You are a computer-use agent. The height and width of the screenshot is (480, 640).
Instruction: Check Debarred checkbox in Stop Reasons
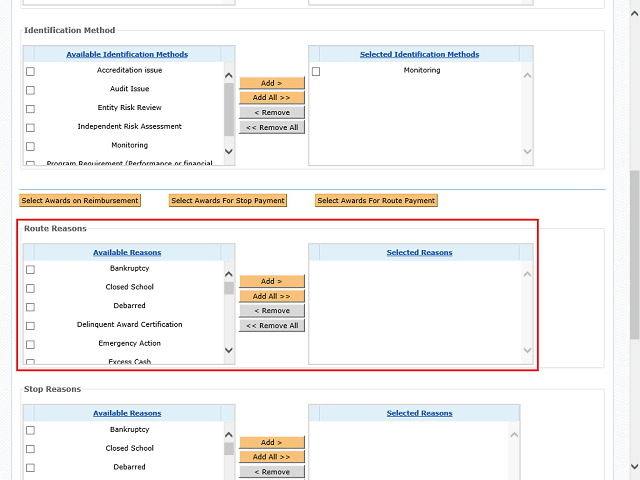pyautogui.click(x=30, y=468)
